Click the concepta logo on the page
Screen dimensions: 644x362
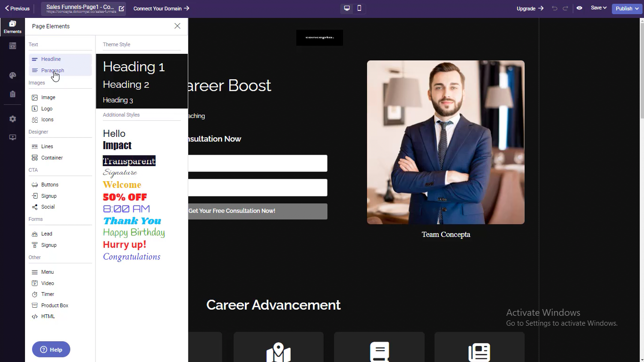[319, 37]
